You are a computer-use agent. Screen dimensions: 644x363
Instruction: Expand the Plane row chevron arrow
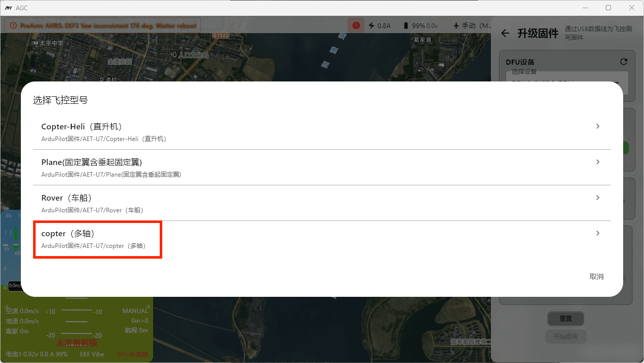click(x=598, y=162)
